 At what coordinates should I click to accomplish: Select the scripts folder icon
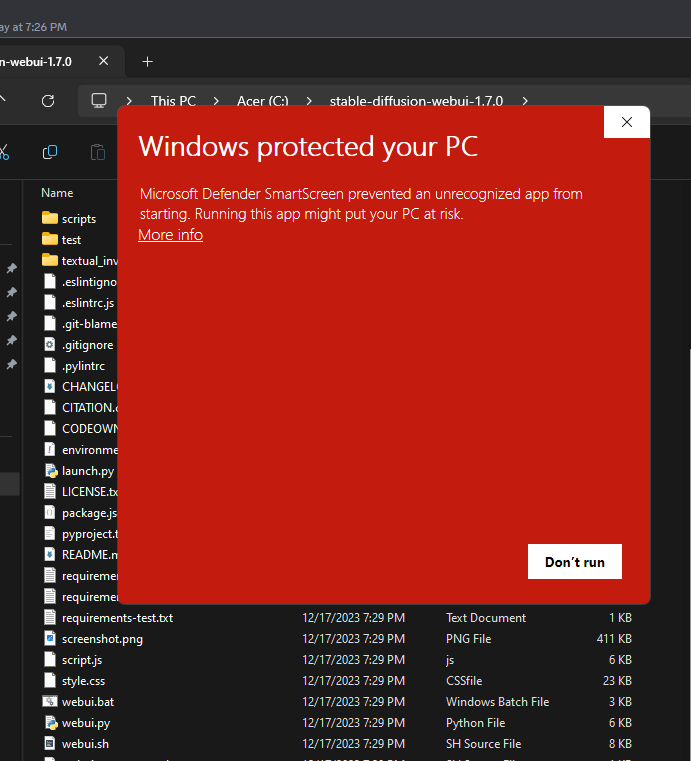tap(49, 218)
